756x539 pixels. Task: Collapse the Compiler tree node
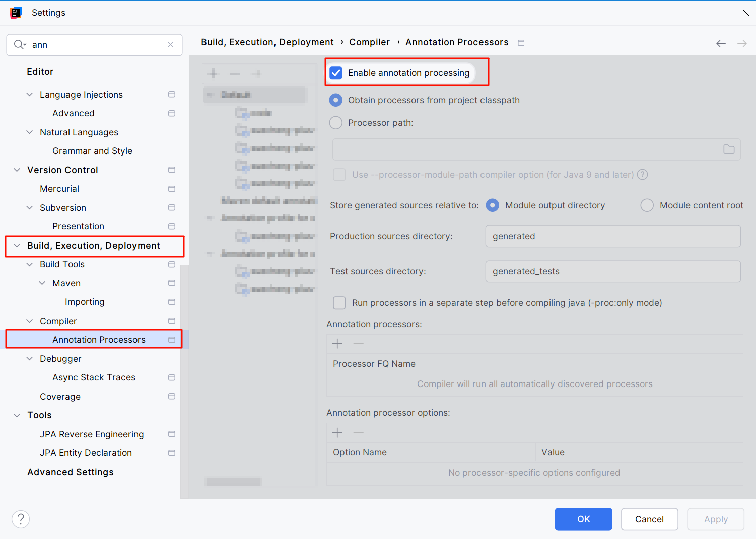coord(30,321)
